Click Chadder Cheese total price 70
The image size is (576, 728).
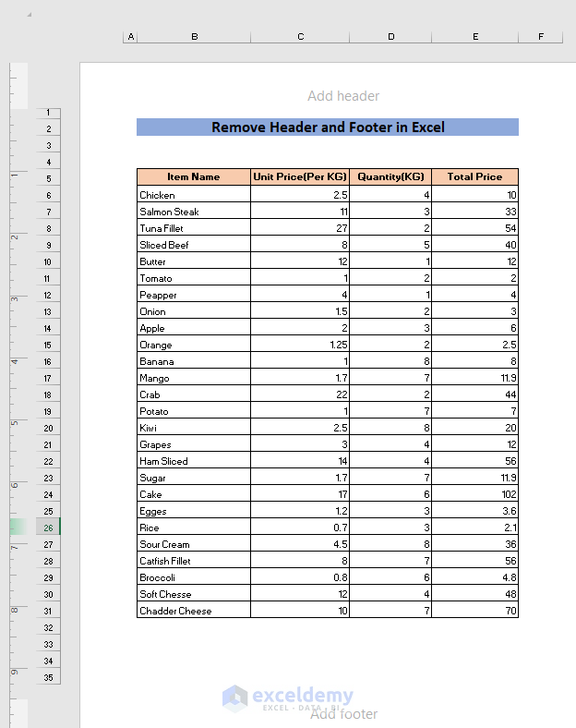(x=474, y=611)
